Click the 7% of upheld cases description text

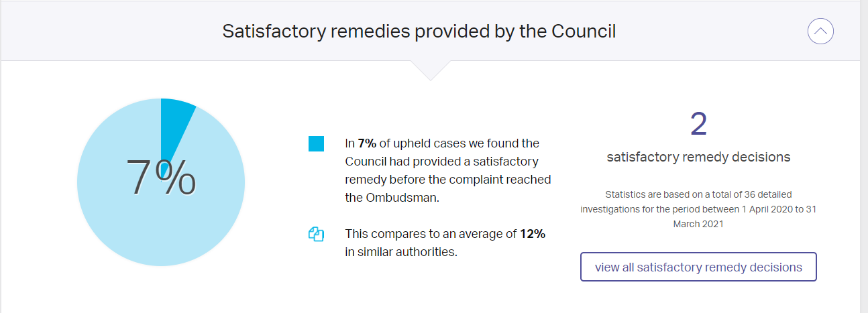point(447,171)
